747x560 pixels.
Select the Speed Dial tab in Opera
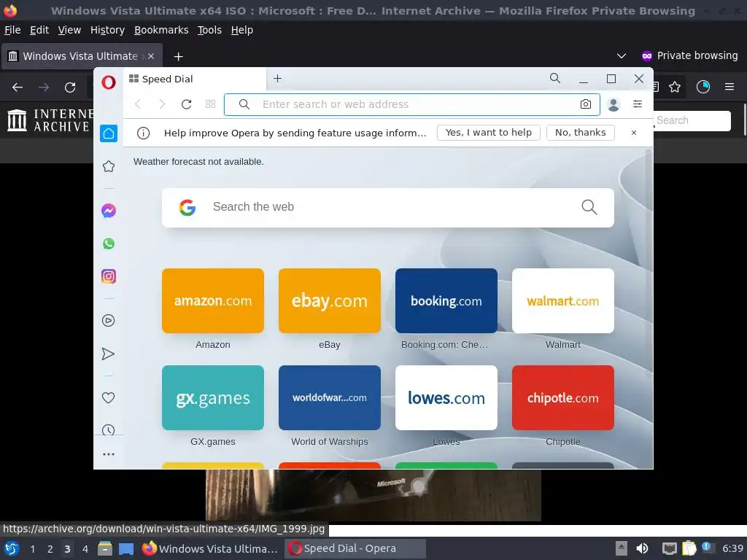click(x=195, y=79)
